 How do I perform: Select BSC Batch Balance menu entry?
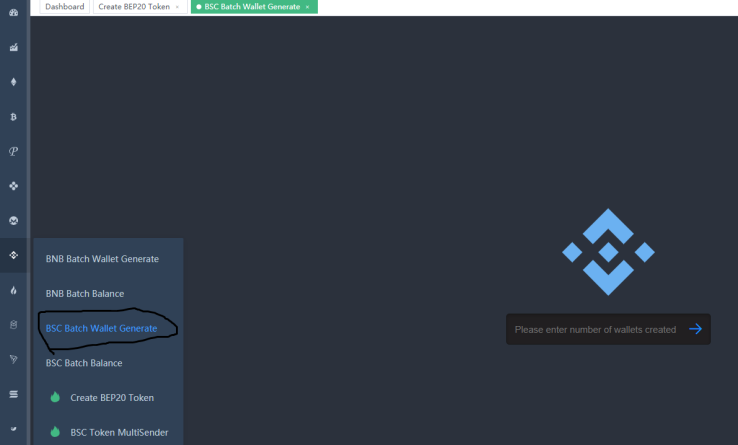pos(84,363)
